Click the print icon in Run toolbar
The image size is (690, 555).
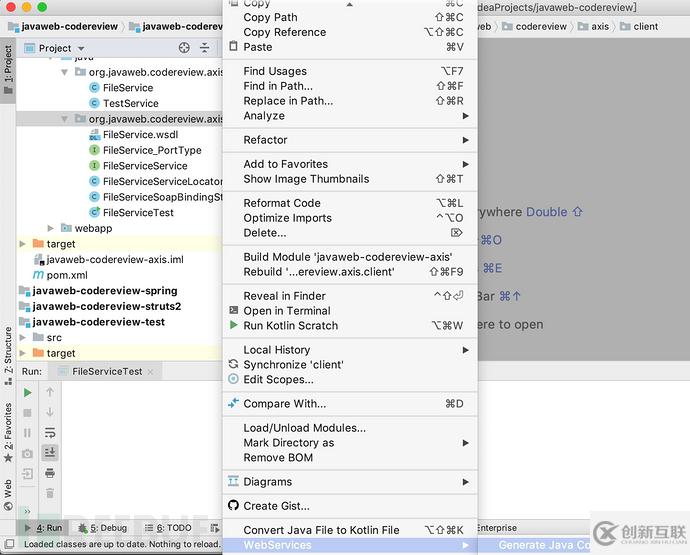50,473
